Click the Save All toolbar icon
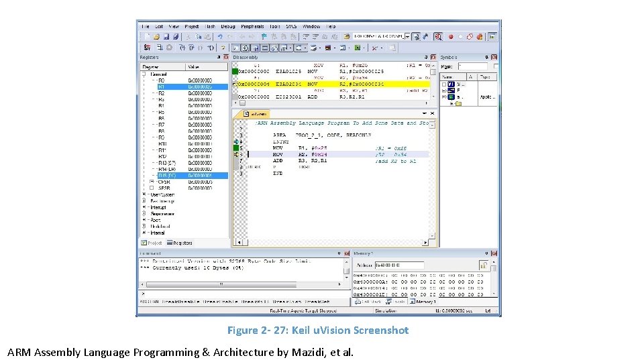Viewport: 644px width, 362px height. click(175, 36)
